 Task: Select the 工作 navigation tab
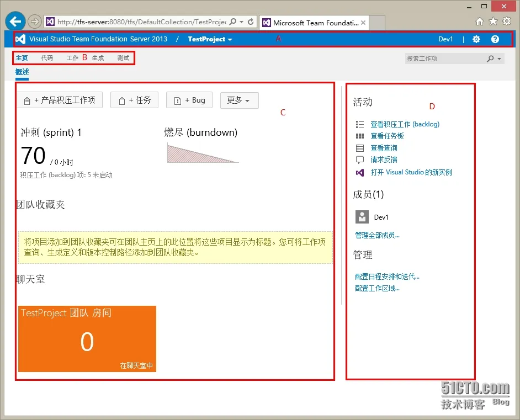click(x=72, y=58)
